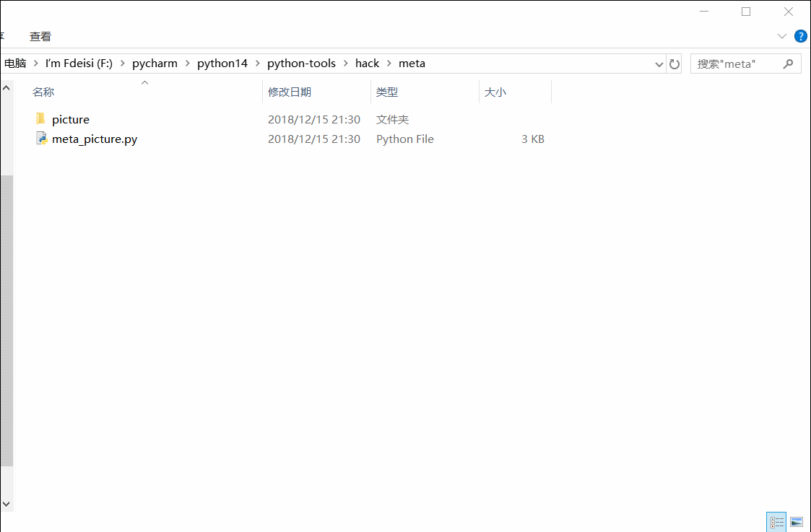The height and width of the screenshot is (532, 811).
Task: Select the meta_picture.py Python file icon
Action: coord(41,139)
